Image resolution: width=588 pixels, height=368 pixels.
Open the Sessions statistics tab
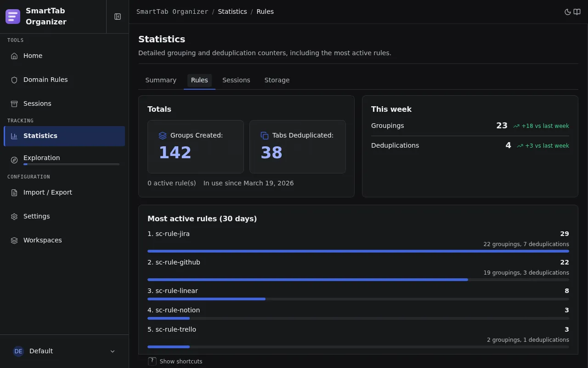click(236, 80)
